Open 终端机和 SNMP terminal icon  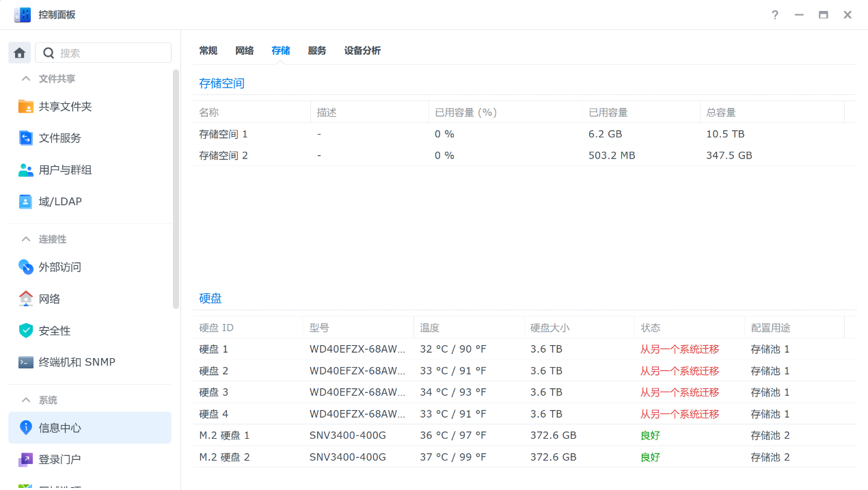tap(26, 362)
